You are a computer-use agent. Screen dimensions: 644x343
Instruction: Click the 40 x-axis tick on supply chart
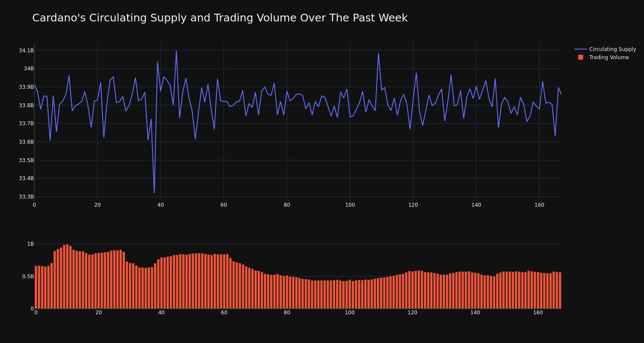(161, 205)
